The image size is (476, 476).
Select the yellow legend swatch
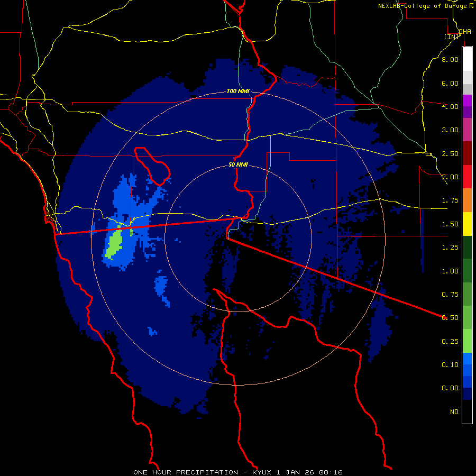[x=467, y=224]
